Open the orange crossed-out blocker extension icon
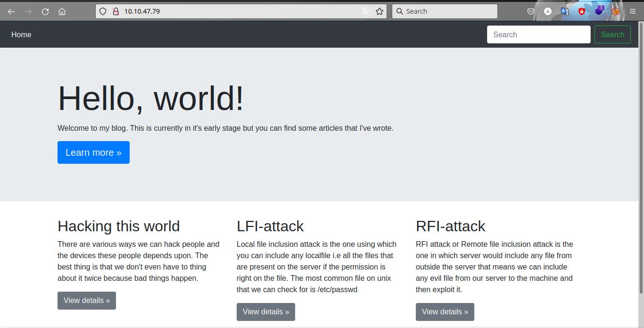The width and height of the screenshot is (644, 328). click(616, 11)
